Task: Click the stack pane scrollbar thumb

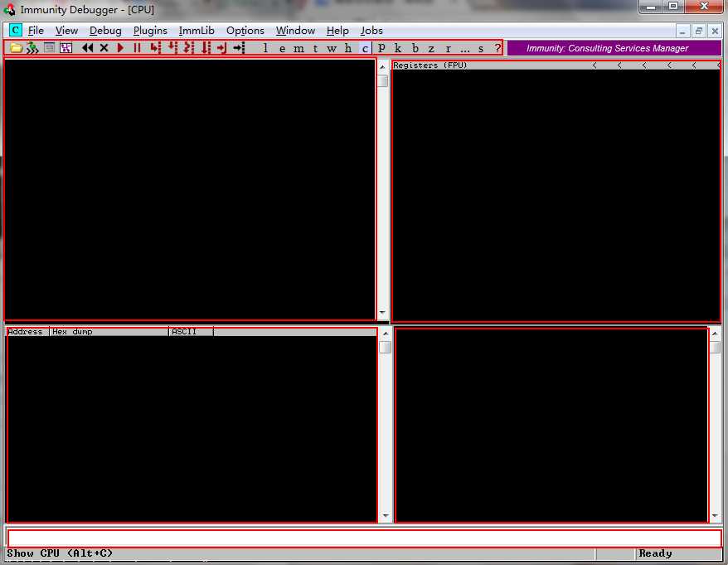Action: click(x=715, y=347)
